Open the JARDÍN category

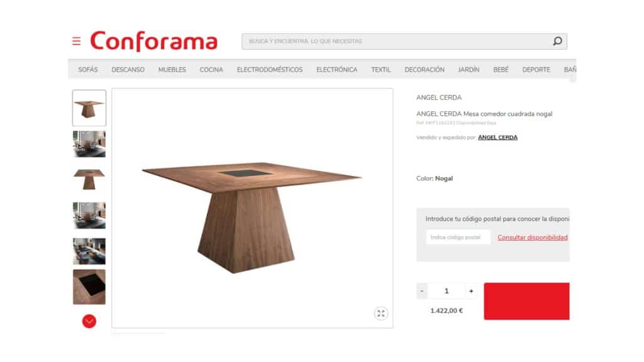pyautogui.click(x=469, y=70)
